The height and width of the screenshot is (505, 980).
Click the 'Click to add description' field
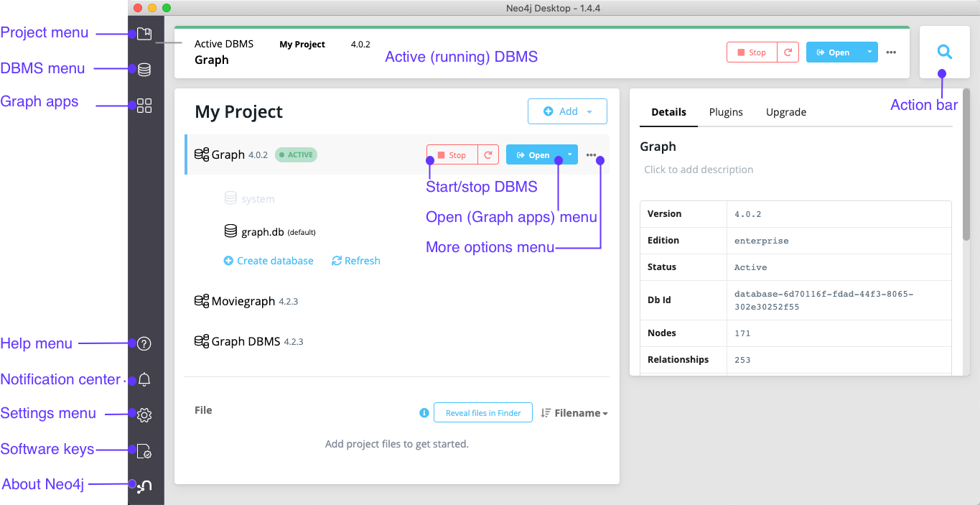point(699,170)
